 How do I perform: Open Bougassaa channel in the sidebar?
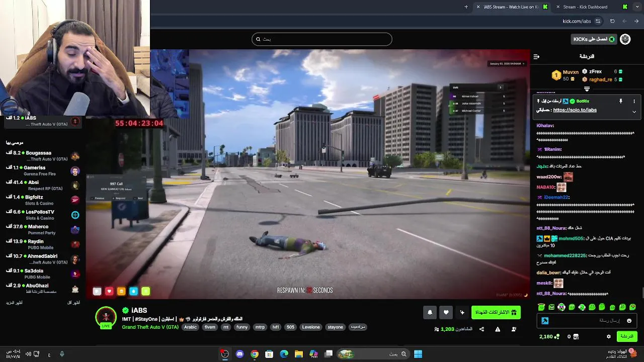43,156
